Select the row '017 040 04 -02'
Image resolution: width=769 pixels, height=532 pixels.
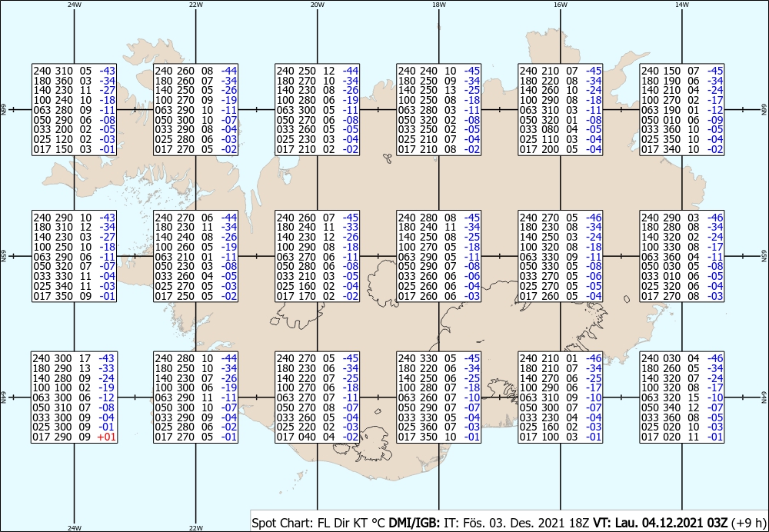click(x=318, y=437)
